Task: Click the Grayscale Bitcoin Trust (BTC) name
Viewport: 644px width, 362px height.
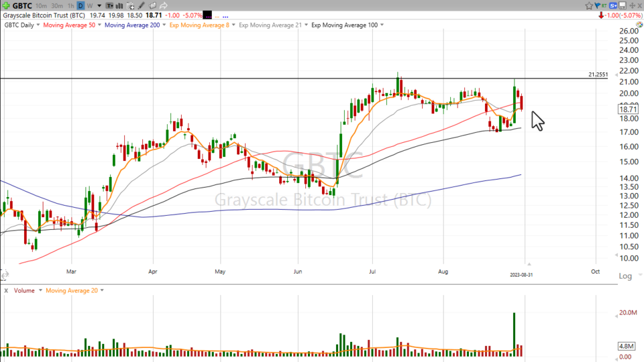Action: point(44,15)
